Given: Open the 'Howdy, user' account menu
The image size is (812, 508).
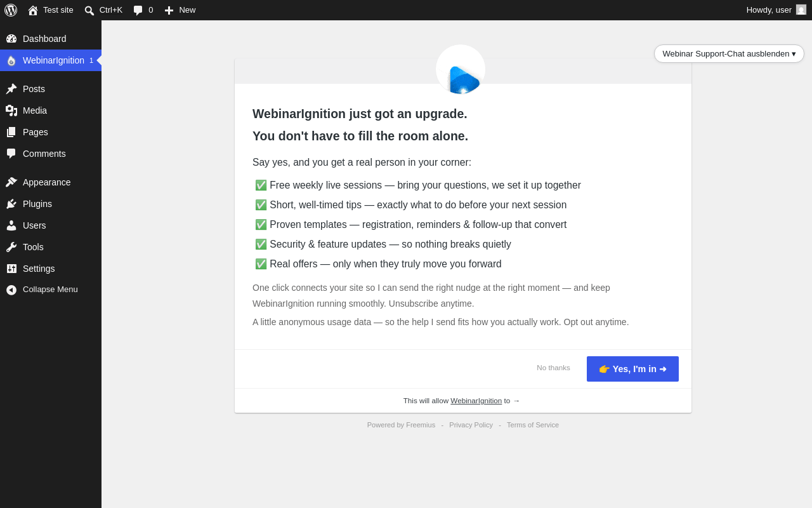Looking at the screenshot, I should pos(776,10).
